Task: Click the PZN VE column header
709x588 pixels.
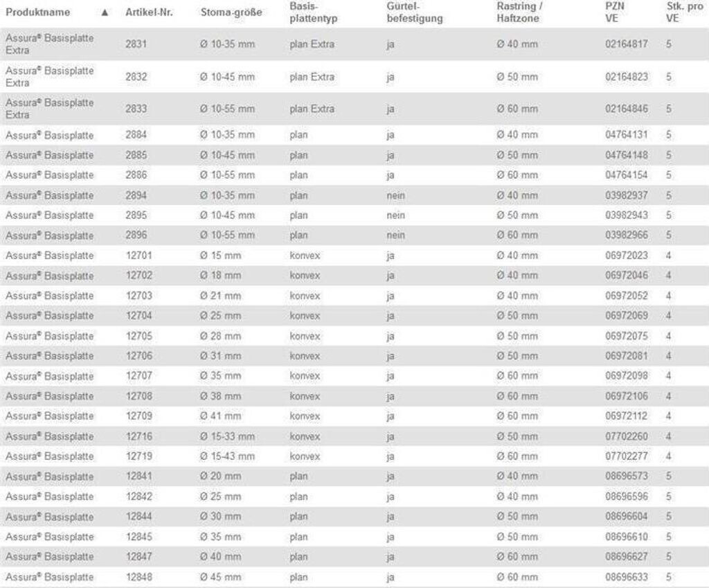Action: tap(615, 12)
